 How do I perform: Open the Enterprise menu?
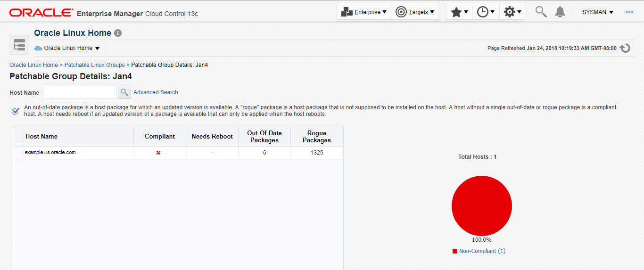click(x=364, y=12)
